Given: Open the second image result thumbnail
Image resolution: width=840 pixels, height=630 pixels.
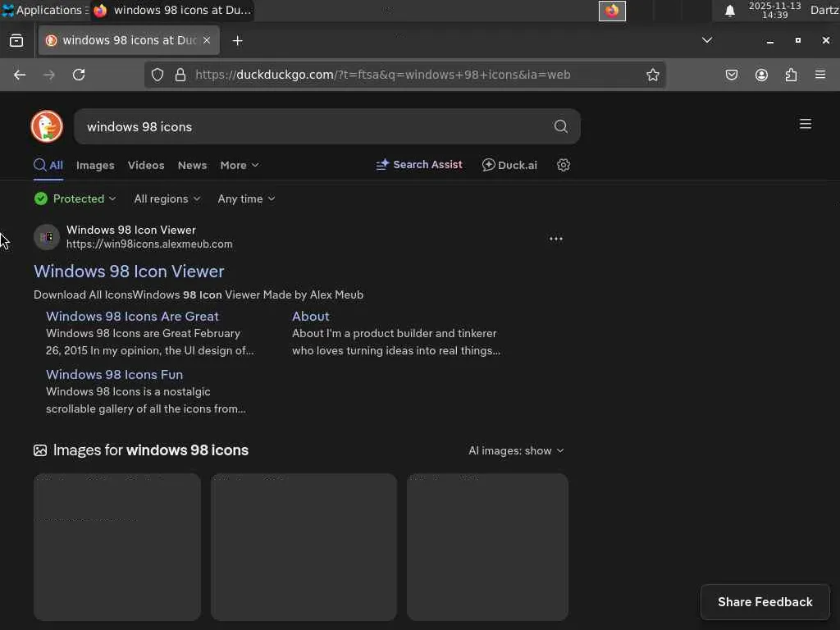Looking at the screenshot, I should pos(304,546).
